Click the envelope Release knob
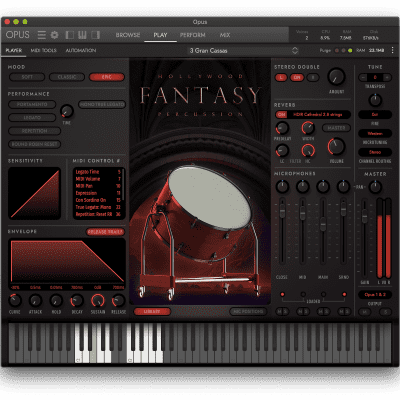 [x=118, y=301]
